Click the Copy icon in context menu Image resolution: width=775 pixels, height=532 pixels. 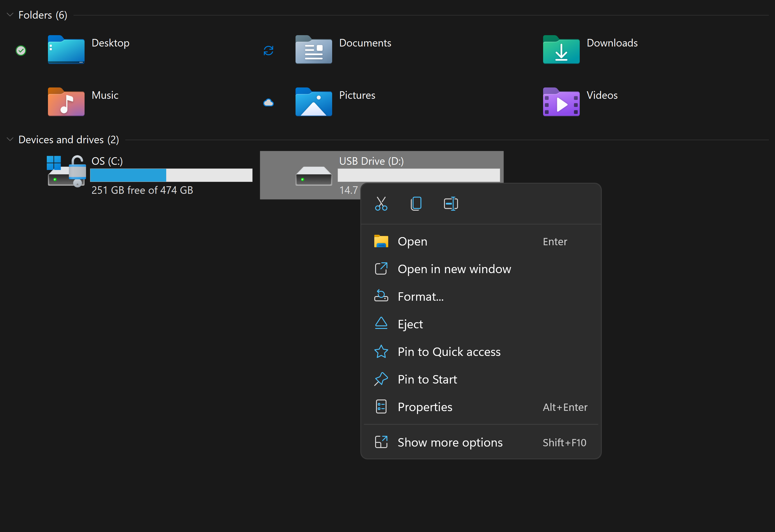tap(416, 205)
